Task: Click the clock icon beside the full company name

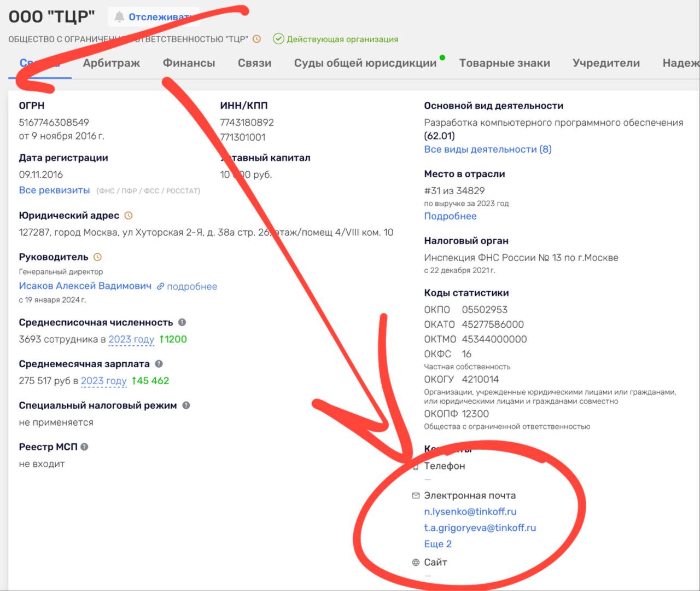Action: [x=256, y=39]
